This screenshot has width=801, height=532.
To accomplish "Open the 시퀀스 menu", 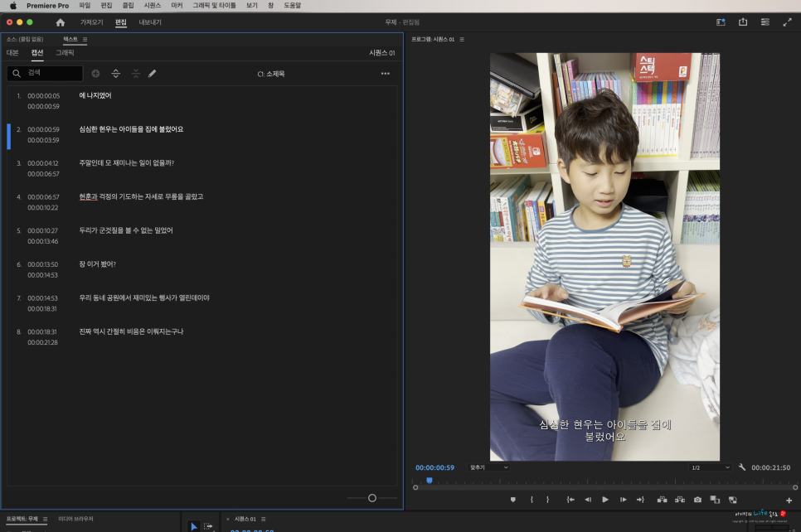I will (x=153, y=6).
